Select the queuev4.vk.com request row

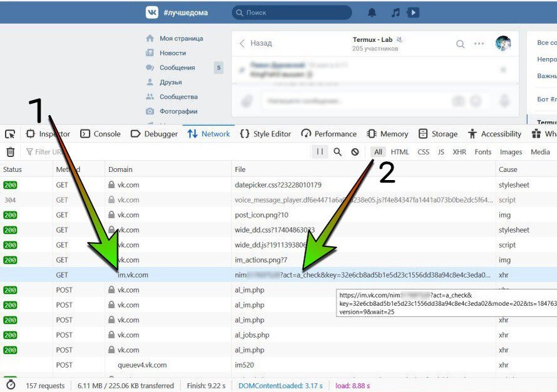278,364
